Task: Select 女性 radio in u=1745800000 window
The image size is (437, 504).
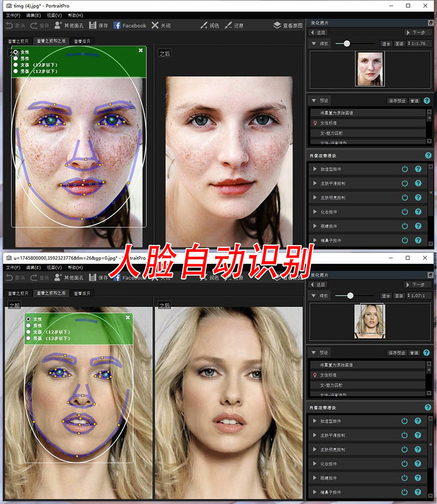Action: tap(28, 319)
